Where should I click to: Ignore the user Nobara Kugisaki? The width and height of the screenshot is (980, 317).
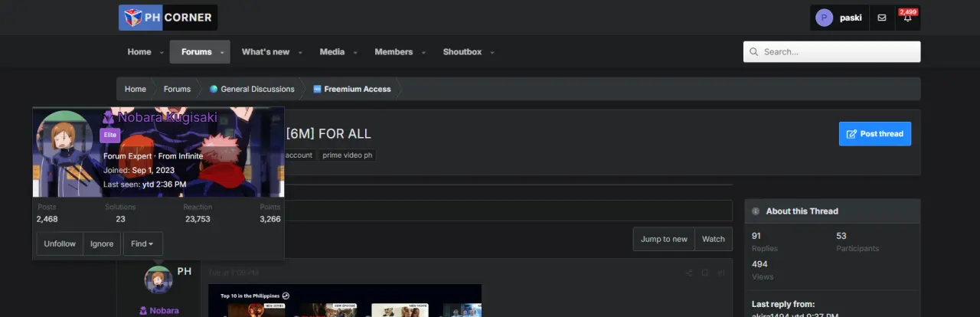coord(102,243)
